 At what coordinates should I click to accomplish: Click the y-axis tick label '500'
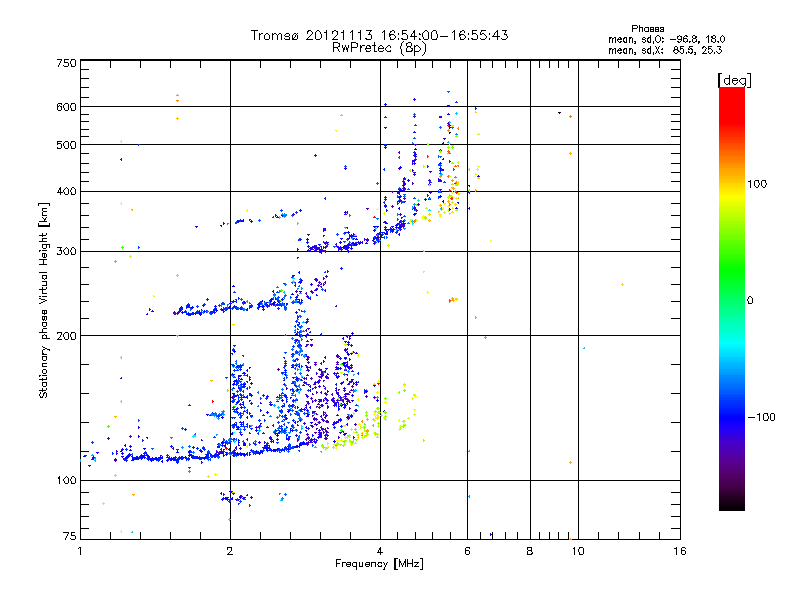pos(66,145)
